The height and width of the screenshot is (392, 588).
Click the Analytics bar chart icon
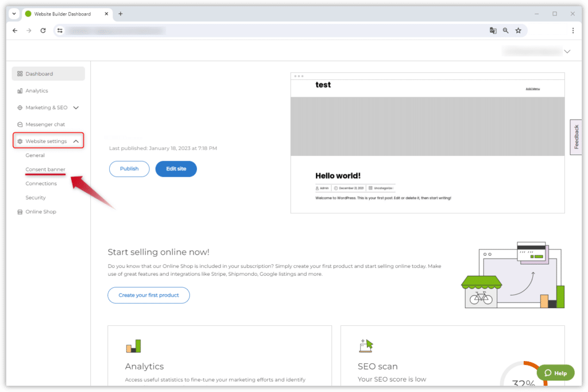[20, 91]
